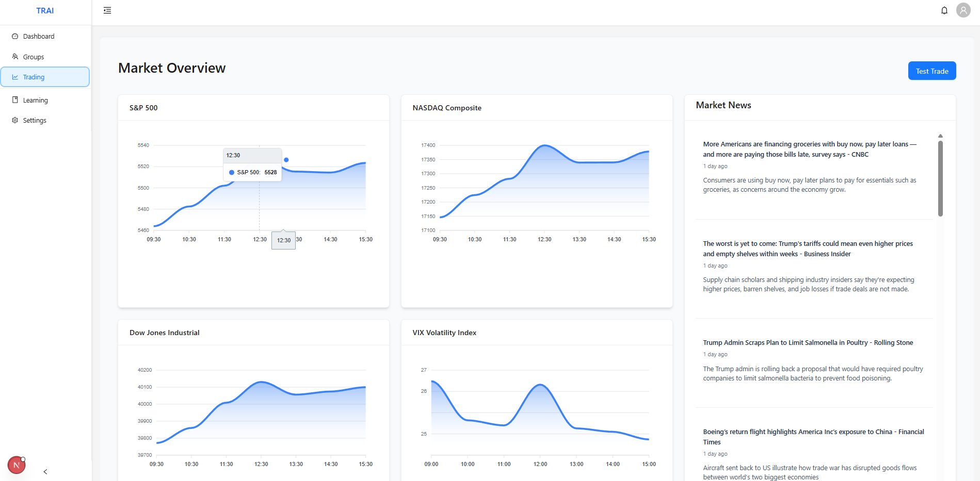Click the Market News scrollbar thumb
Image resolution: width=980 pixels, height=481 pixels.
point(940,178)
